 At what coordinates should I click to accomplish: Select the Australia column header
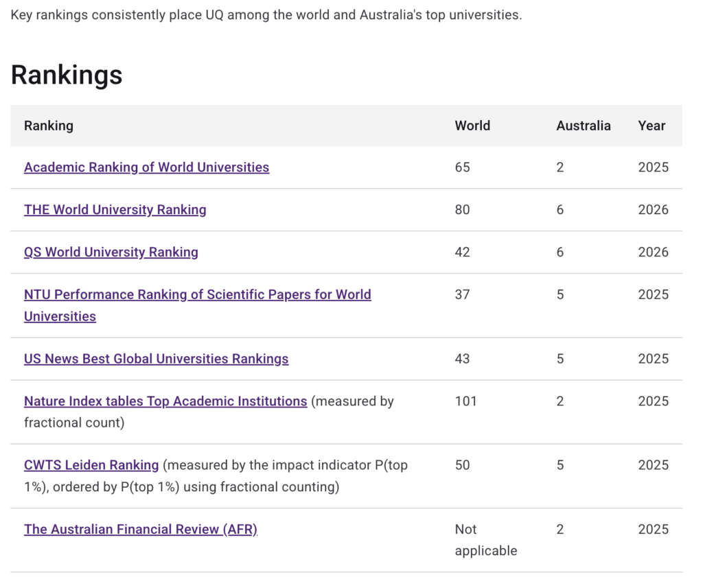point(583,126)
